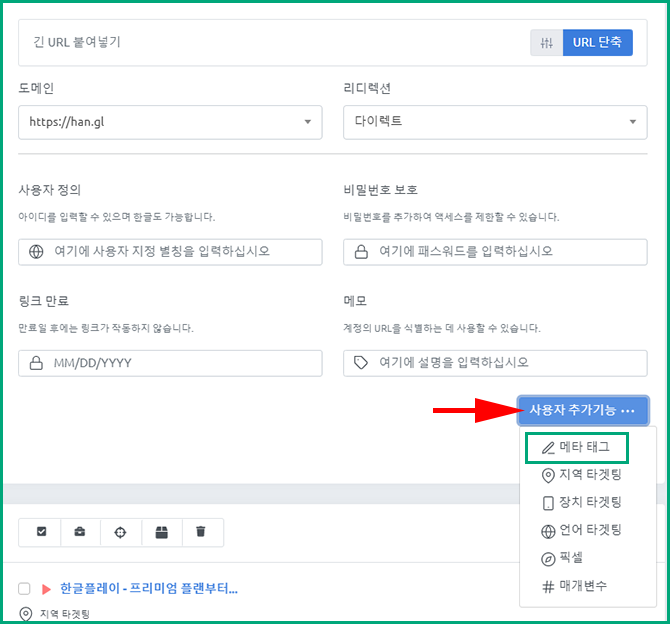Select 픽셀 menu entry
This screenshot has width=670, height=624.
(x=569, y=558)
